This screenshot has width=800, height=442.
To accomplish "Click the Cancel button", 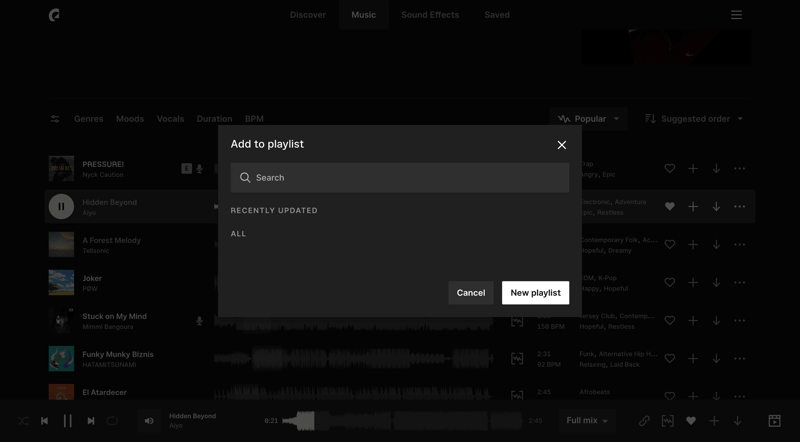I will click(x=470, y=292).
